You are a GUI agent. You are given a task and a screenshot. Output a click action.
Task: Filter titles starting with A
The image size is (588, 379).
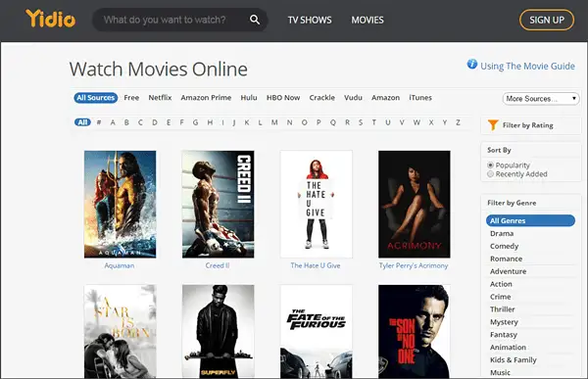pyautogui.click(x=113, y=122)
